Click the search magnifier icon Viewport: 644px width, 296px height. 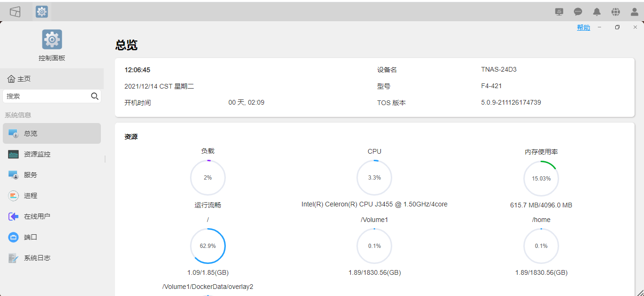(95, 96)
